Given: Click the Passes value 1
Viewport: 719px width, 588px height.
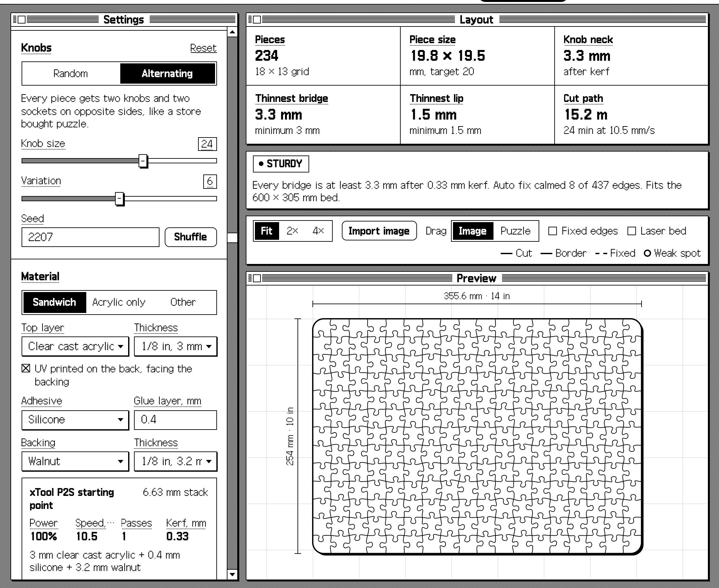Looking at the screenshot, I should 124,536.
